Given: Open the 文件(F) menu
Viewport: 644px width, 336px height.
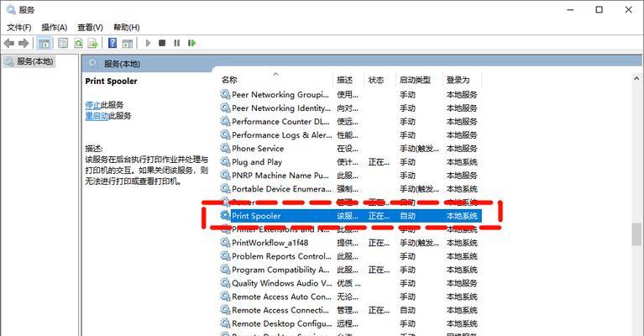Looking at the screenshot, I should [x=19, y=28].
